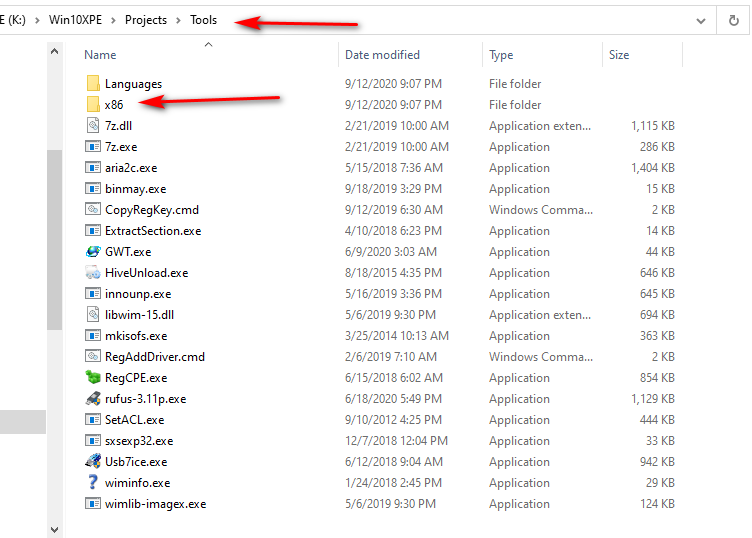Select the folder name Languages
The width and height of the screenshot is (752, 538).
click(134, 84)
